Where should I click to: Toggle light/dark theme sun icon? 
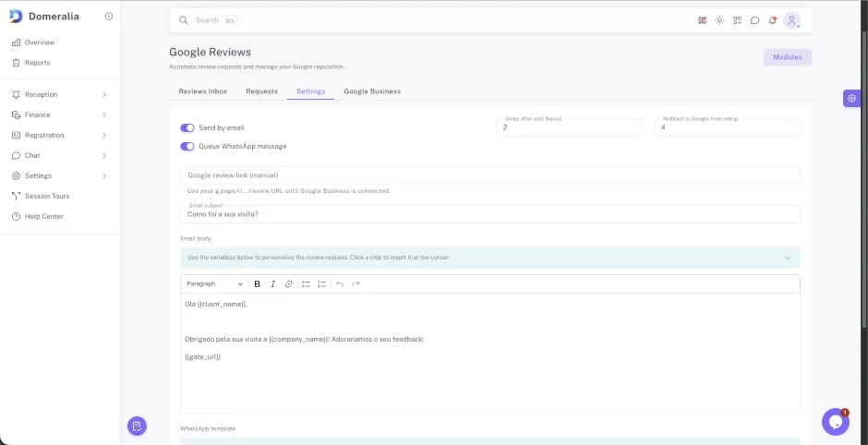coord(719,20)
